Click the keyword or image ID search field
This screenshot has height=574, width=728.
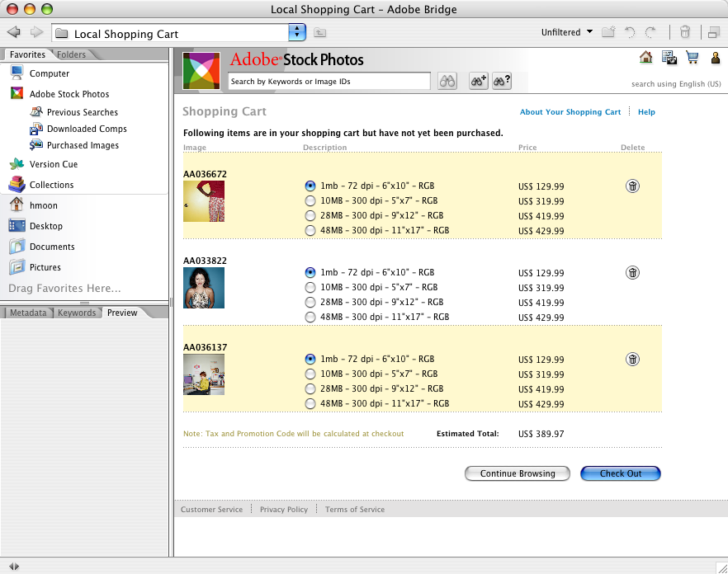[x=329, y=81]
